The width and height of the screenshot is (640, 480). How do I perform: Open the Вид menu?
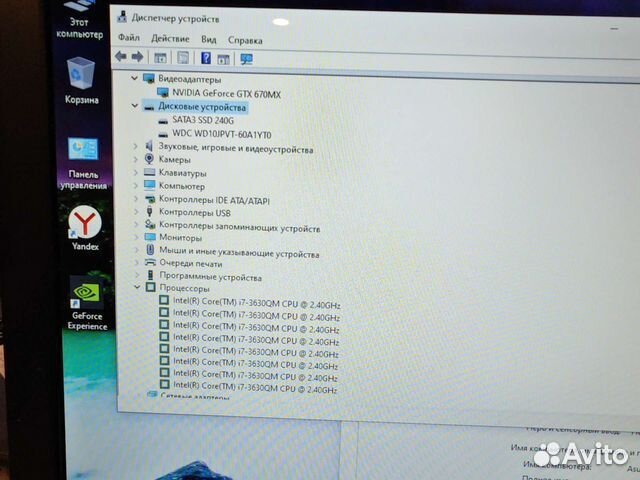click(208, 40)
